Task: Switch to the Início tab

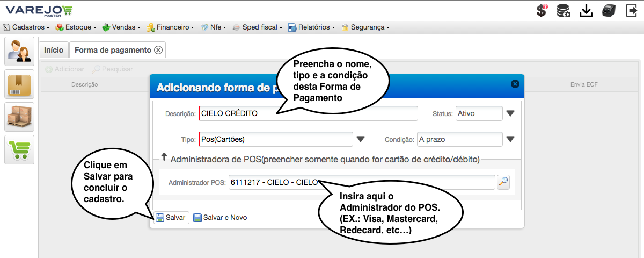Action: tap(54, 50)
